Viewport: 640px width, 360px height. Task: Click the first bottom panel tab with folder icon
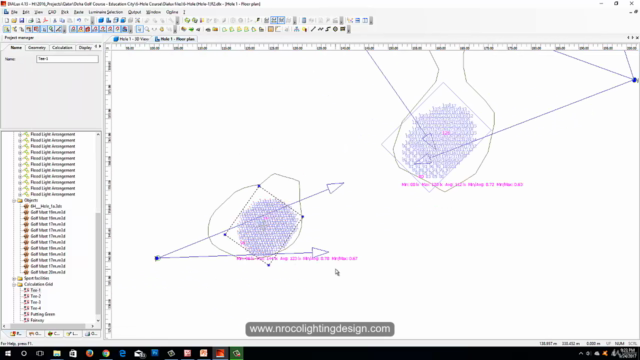(16, 334)
